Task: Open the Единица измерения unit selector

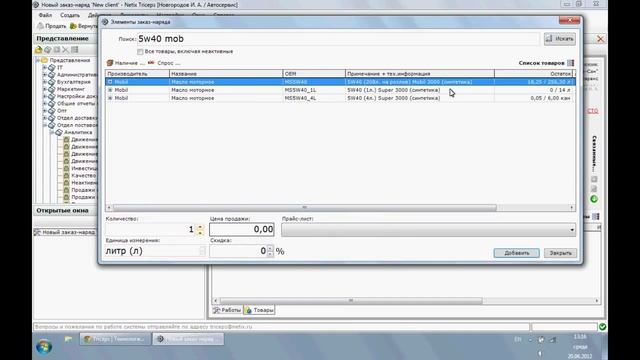Action: (x=156, y=251)
